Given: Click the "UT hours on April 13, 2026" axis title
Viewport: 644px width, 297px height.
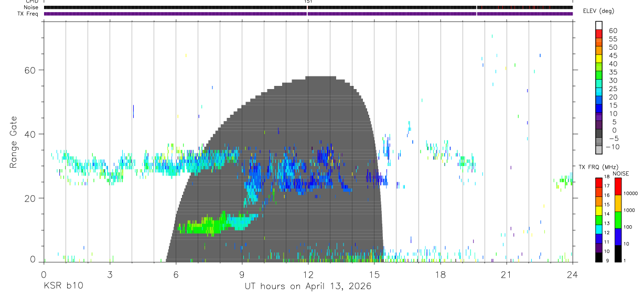Looking at the screenshot, I should tap(308, 287).
